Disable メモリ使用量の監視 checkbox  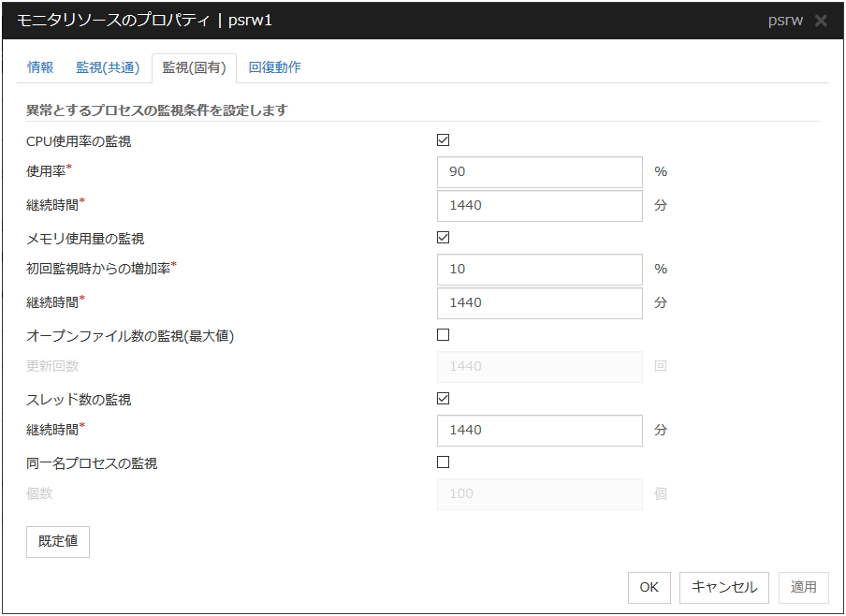pyautogui.click(x=444, y=238)
